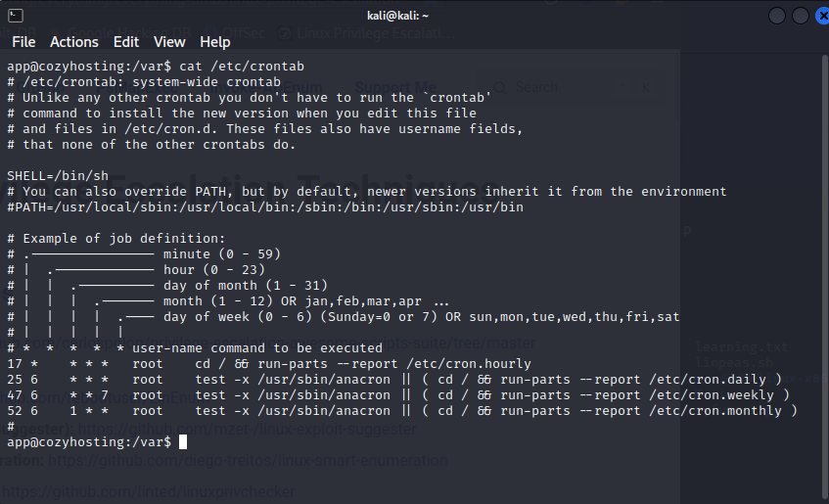Image resolution: width=829 pixels, height=504 pixels.
Task: Maximize the terminal window
Action: pyautogui.click(x=799, y=16)
